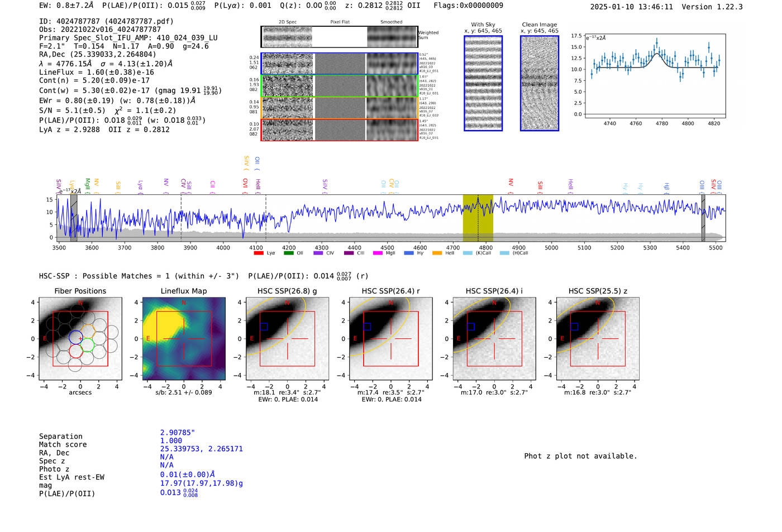
Task: Click the 'EW: 0.8±7.2Å' header value
Action: pos(66,6)
